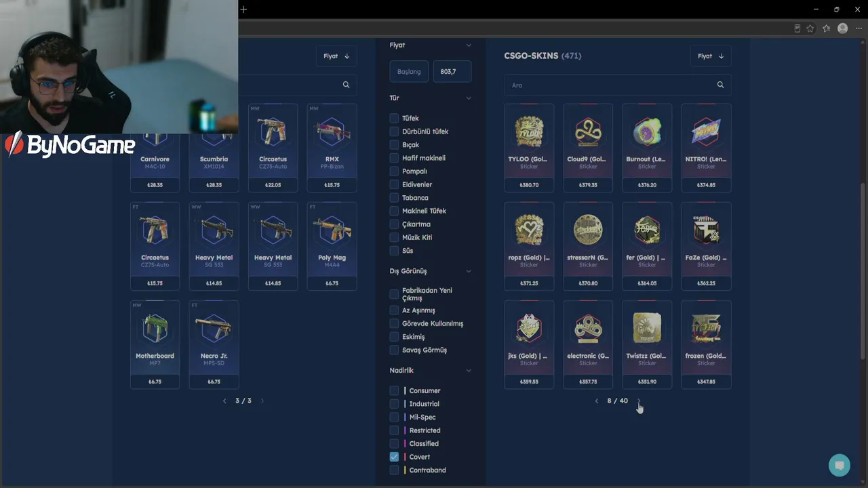Open the browser three-dot settings menu
Screen dimensions: 868x488
click(x=859, y=28)
